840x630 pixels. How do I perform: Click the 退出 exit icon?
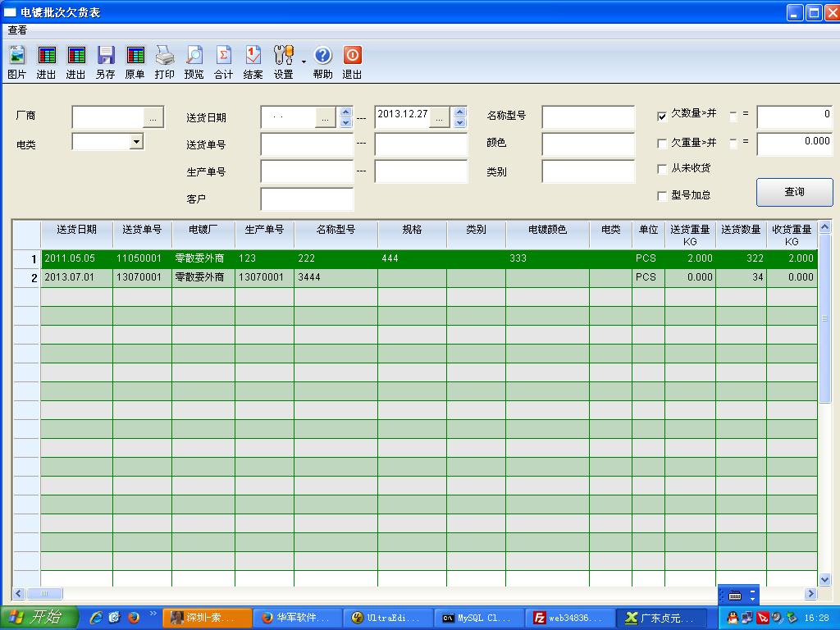point(352,62)
